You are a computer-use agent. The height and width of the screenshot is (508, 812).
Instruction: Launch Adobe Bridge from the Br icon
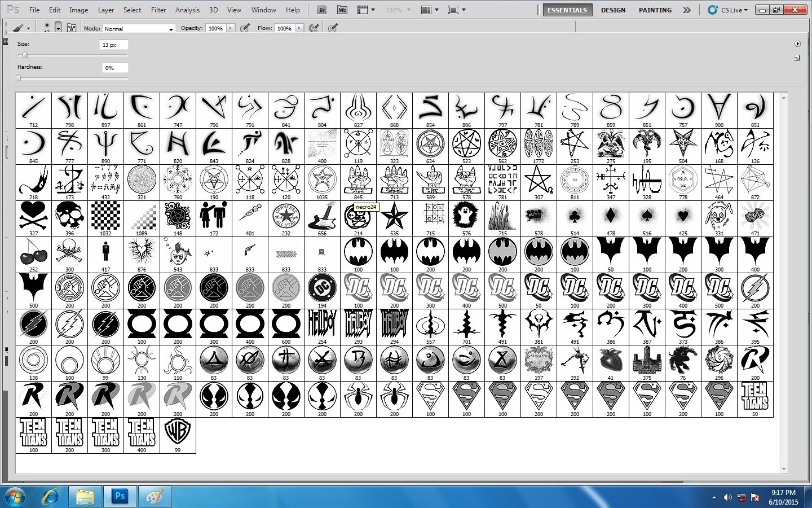pyautogui.click(x=322, y=10)
